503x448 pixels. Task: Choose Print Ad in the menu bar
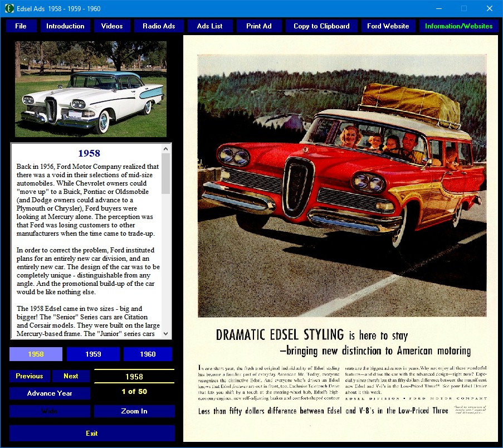click(259, 26)
